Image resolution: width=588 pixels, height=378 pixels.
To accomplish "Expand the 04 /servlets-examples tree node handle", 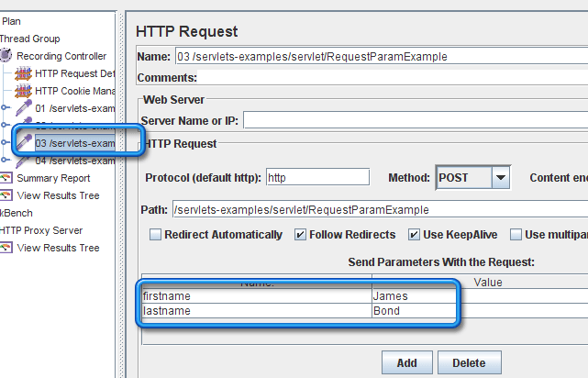I will click(x=5, y=160).
